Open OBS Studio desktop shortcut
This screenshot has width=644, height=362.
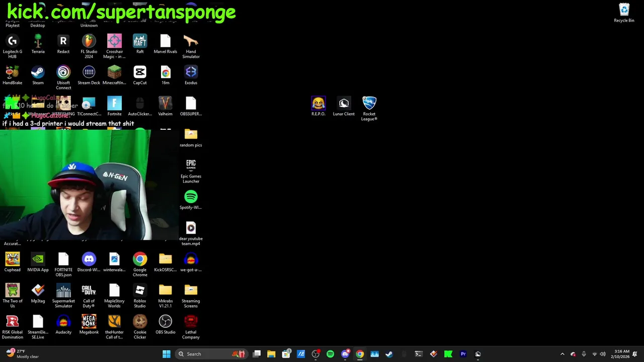(x=165, y=325)
